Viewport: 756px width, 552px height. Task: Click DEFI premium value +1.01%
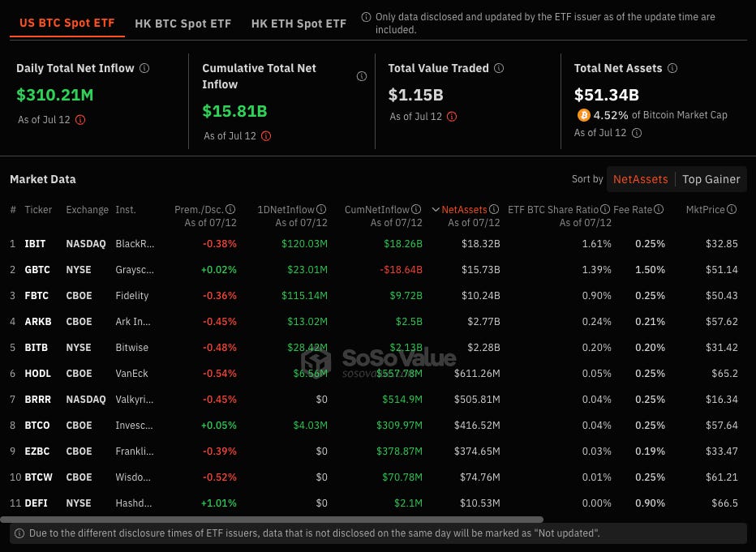point(219,504)
